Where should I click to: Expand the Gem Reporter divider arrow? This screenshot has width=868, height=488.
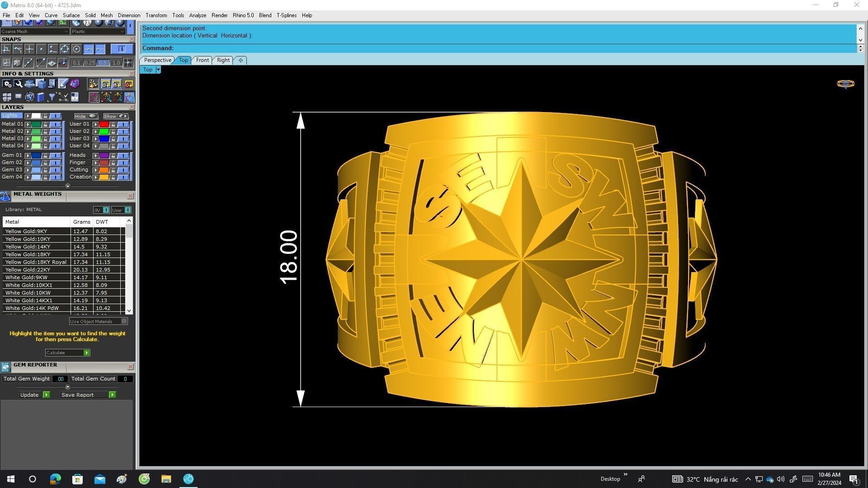(68, 387)
